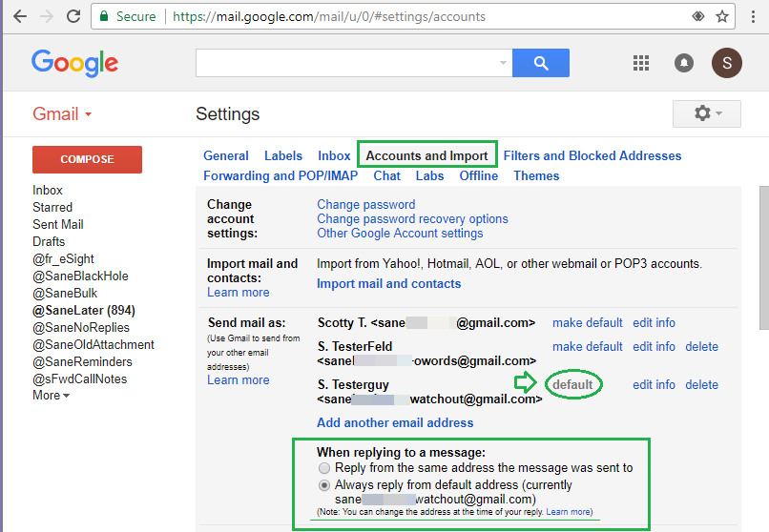This screenshot has height=532, width=769.
Task: Open the @SaneReminders label
Action: (82, 361)
